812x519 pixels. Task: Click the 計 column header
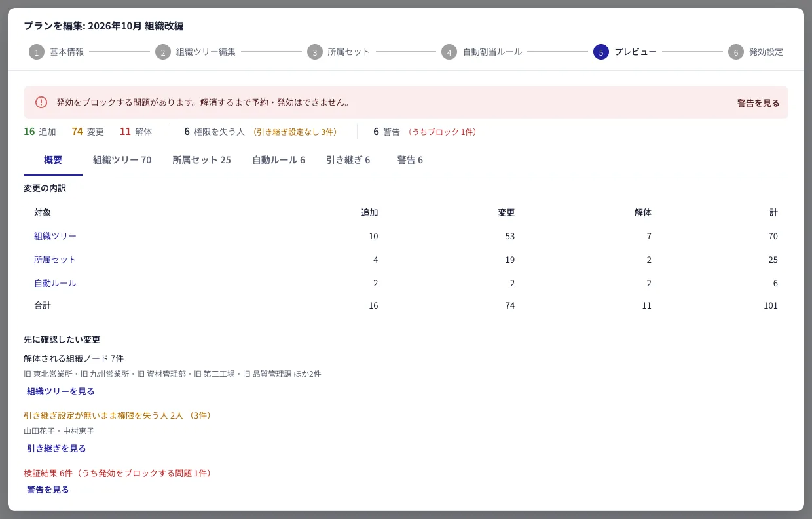point(773,212)
